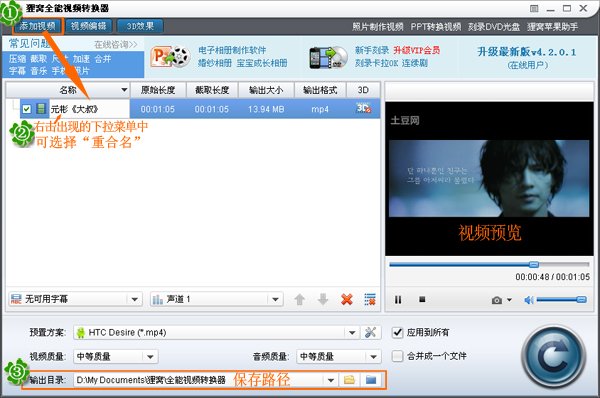Click the 原始长度 column header

click(x=158, y=90)
